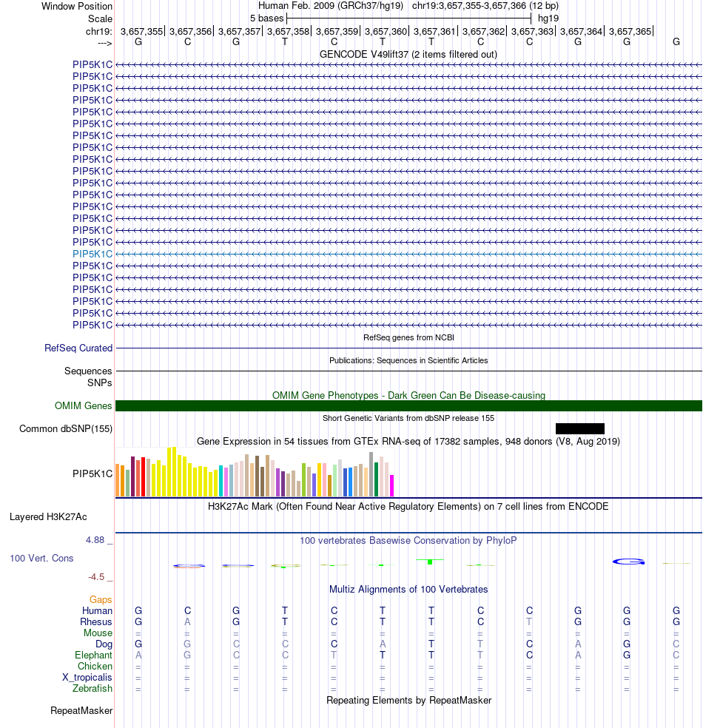Click the RepeatMasker side label
703x728 pixels.
click(x=81, y=711)
